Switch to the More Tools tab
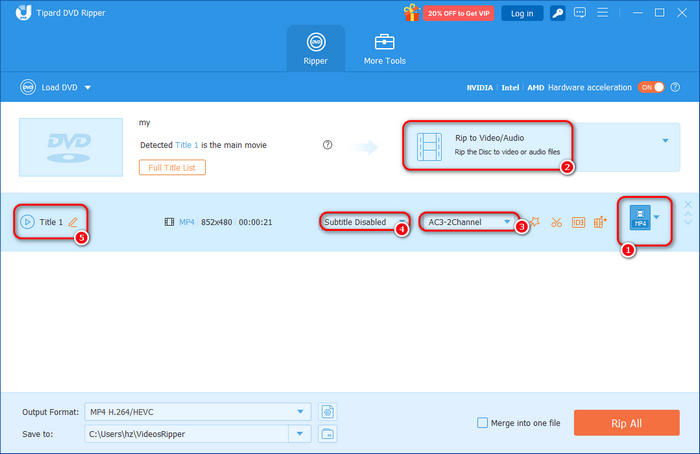 pyautogui.click(x=384, y=48)
